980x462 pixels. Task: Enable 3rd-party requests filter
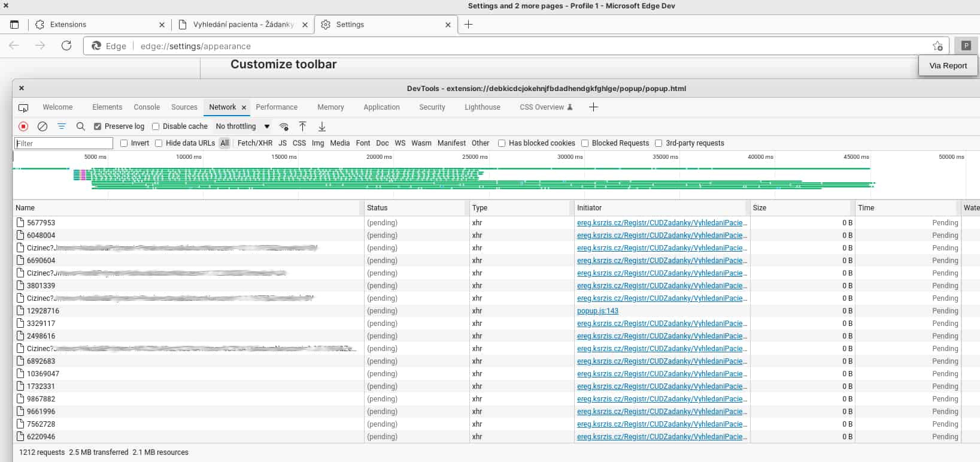click(659, 143)
